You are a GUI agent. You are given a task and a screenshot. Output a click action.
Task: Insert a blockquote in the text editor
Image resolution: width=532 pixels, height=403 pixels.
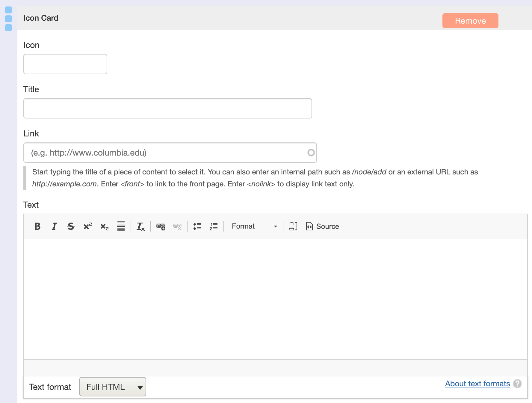(121, 226)
